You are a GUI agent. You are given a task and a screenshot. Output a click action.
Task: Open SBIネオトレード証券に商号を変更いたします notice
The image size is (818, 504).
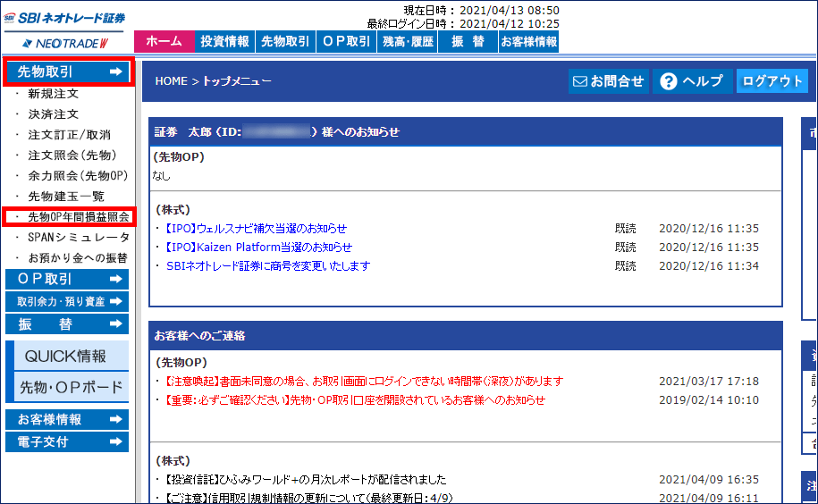coord(268,265)
